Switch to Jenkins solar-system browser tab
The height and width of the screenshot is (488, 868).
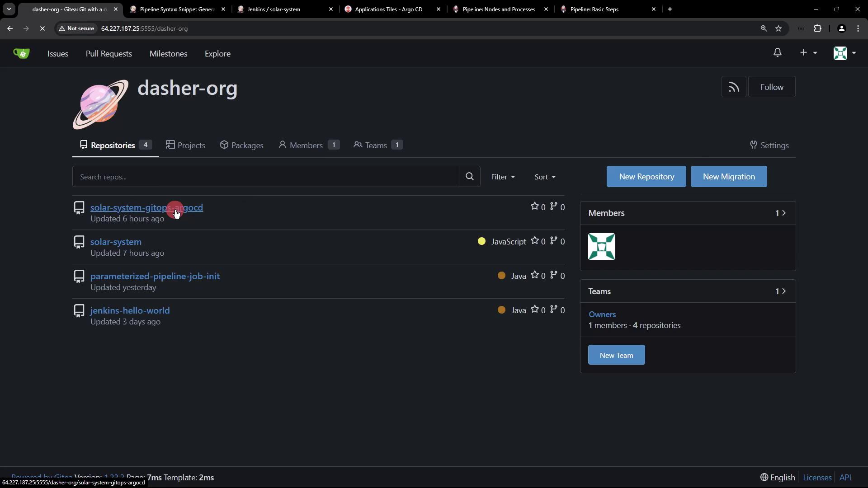pos(286,9)
